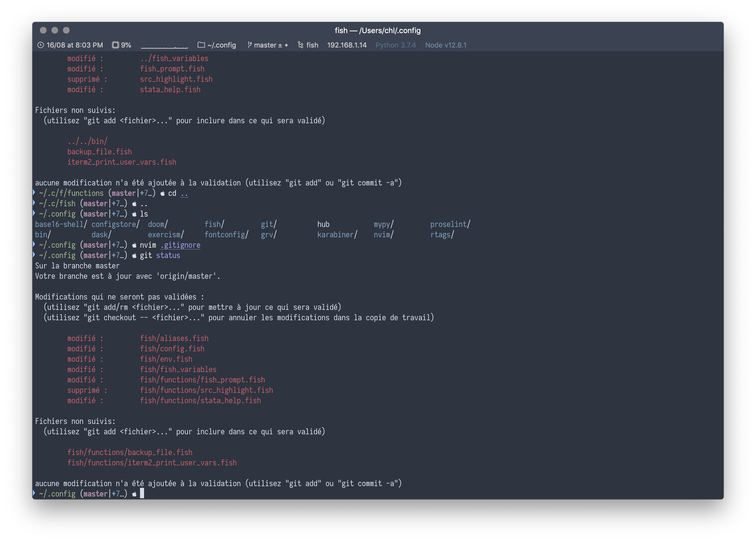
Task: Click the 192.168.1.14 IP address item
Action: click(347, 45)
